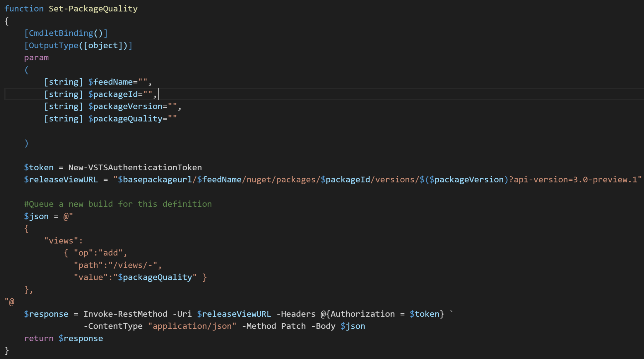This screenshot has width=644, height=359.
Task: Click $packageQuality inside the JSON value
Action: click(155, 277)
